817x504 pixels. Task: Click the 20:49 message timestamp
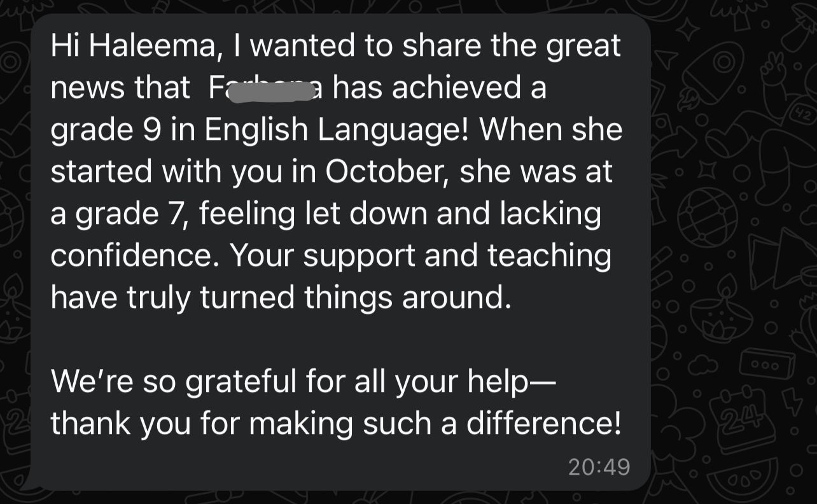(x=598, y=467)
